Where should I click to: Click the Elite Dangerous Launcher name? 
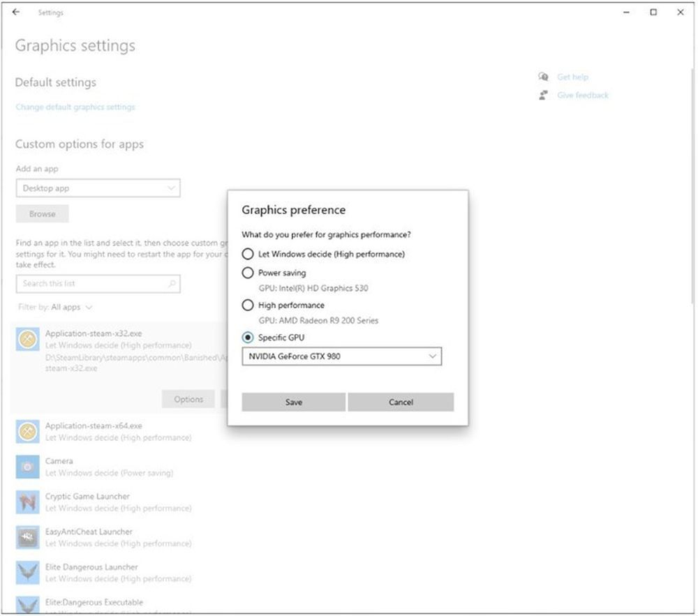[91, 567]
